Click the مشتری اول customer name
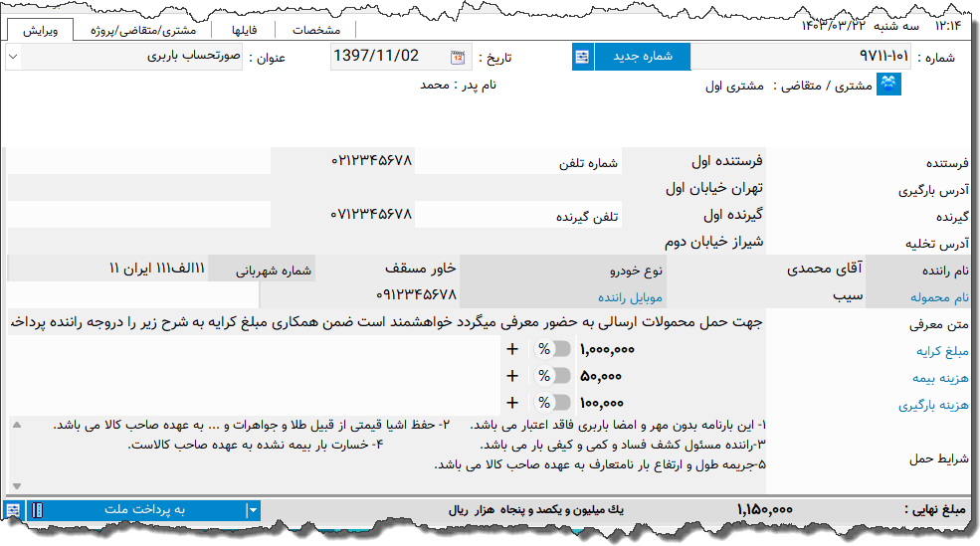The height and width of the screenshot is (546, 980). (734, 87)
